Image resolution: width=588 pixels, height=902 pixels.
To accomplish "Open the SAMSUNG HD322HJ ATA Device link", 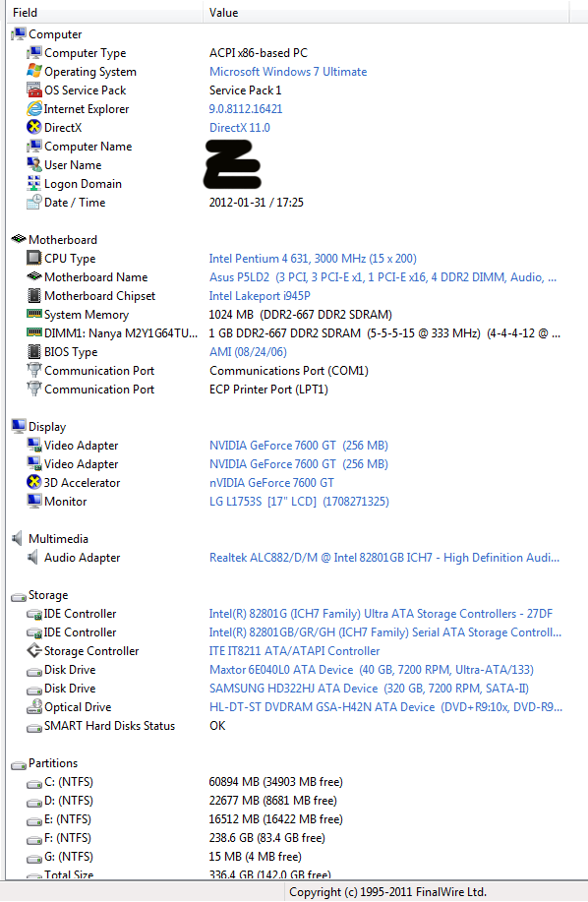I will pyautogui.click(x=369, y=688).
